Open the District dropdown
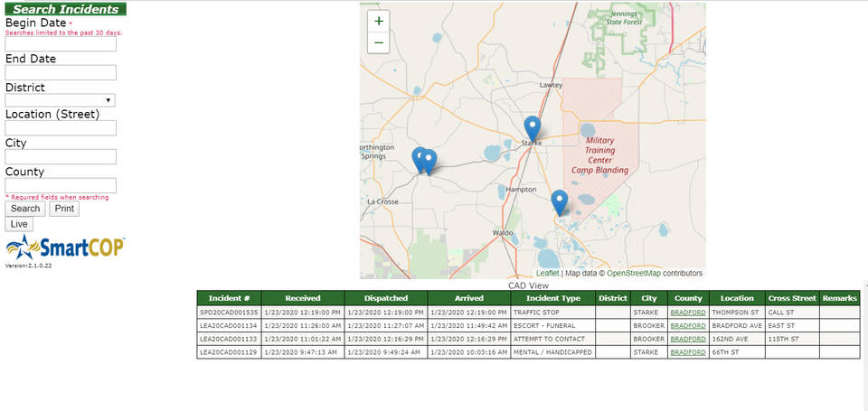 (61, 100)
